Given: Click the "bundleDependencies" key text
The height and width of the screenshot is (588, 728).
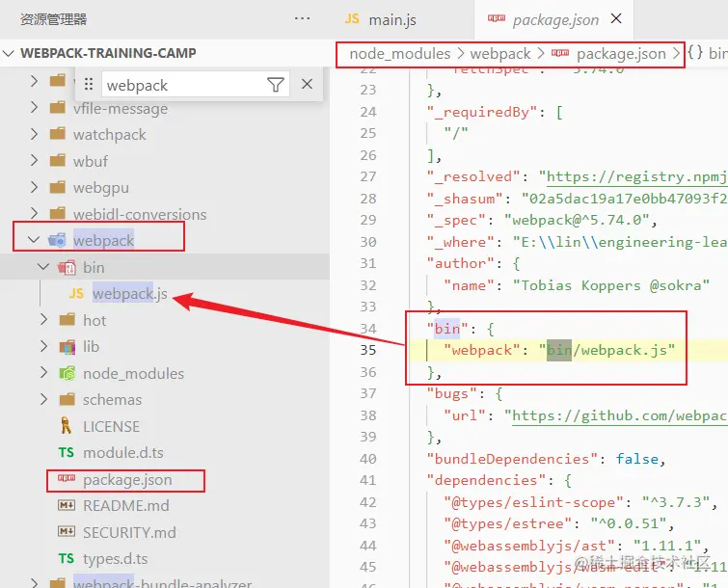Looking at the screenshot, I should point(512,459).
